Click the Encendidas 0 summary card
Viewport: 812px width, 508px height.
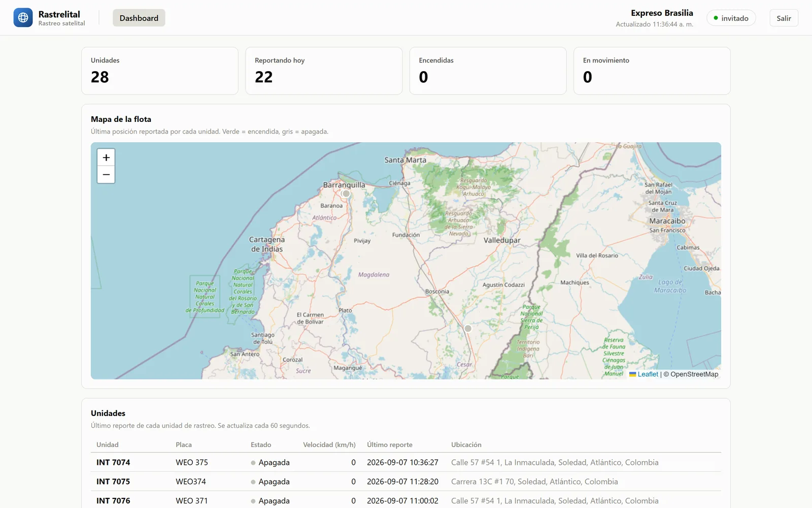pos(488,71)
